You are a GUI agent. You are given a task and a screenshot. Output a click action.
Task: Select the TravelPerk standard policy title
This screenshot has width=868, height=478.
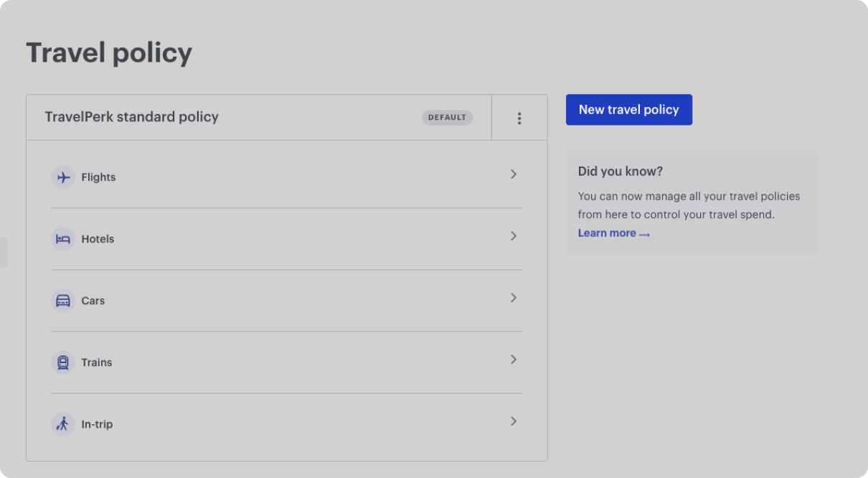click(x=131, y=117)
